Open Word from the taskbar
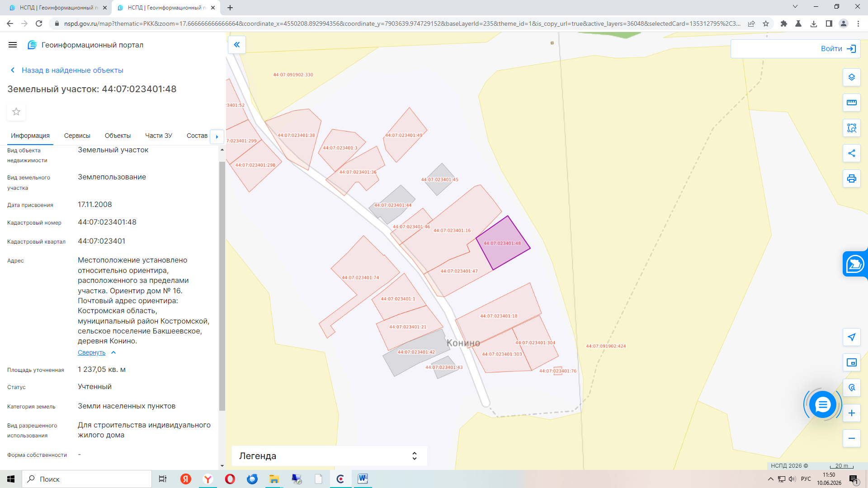 [363, 479]
